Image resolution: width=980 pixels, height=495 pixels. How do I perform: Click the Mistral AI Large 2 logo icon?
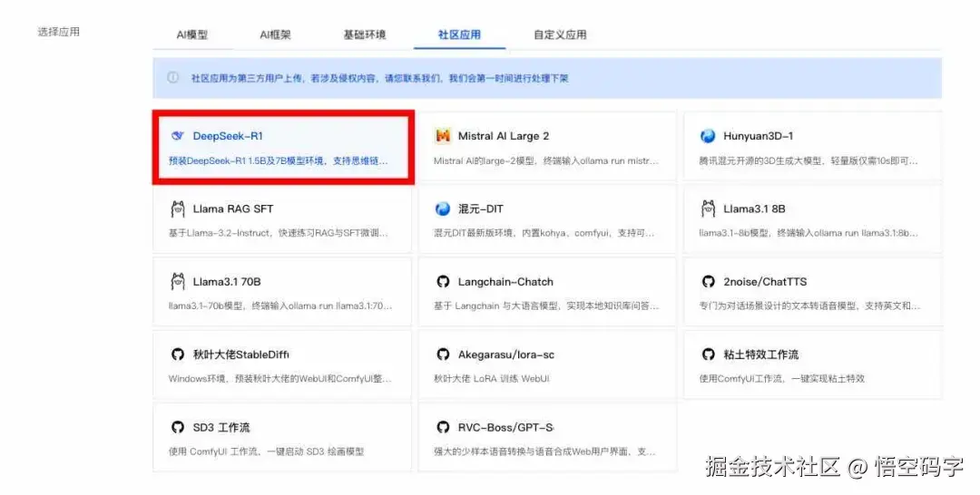pos(443,135)
